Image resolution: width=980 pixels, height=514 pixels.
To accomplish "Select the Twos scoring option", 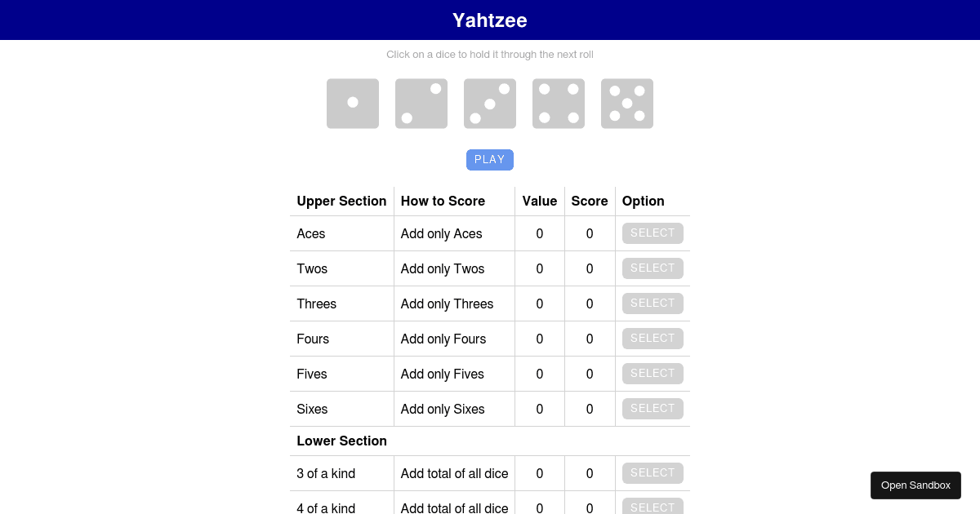I will [x=653, y=268].
